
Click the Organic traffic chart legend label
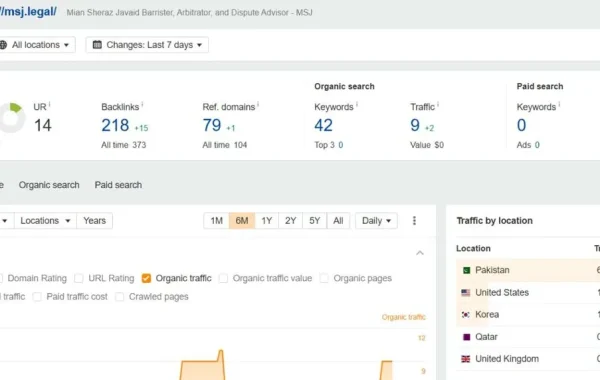[x=404, y=317]
